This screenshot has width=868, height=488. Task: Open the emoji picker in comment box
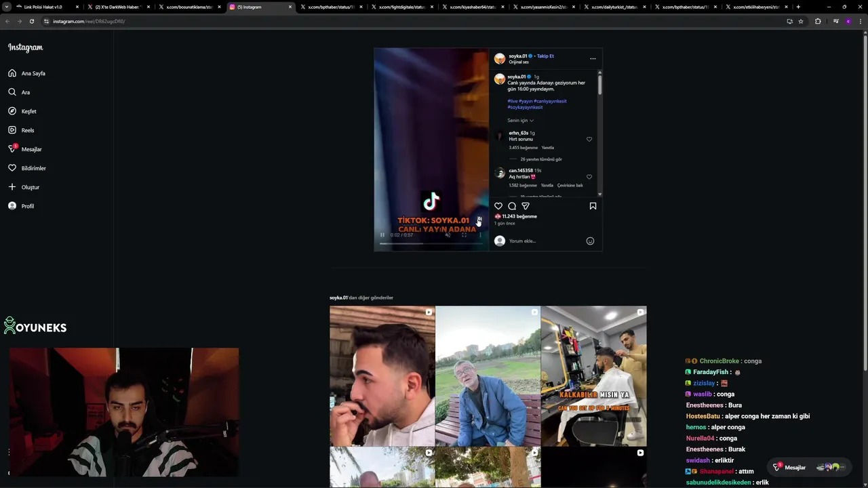(590, 241)
